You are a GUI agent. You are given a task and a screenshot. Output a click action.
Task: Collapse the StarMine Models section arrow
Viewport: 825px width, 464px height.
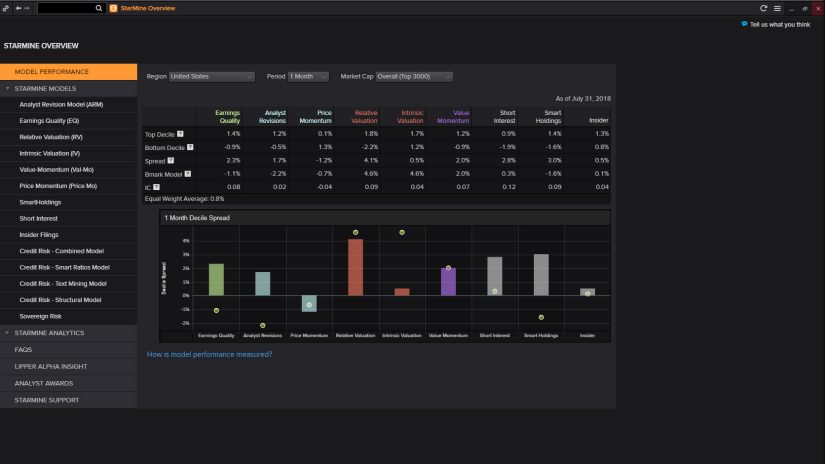[x=7, y=88]
